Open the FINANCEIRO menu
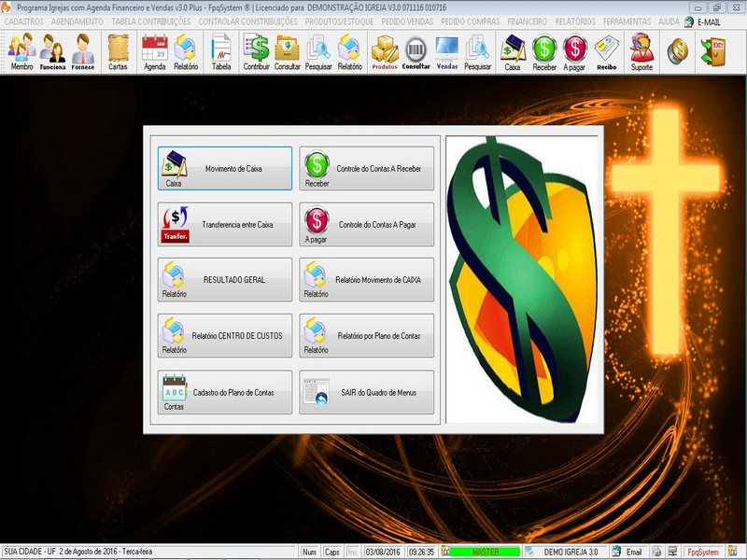This screenshot has width=747, height=560. click(x=528, y=21)
